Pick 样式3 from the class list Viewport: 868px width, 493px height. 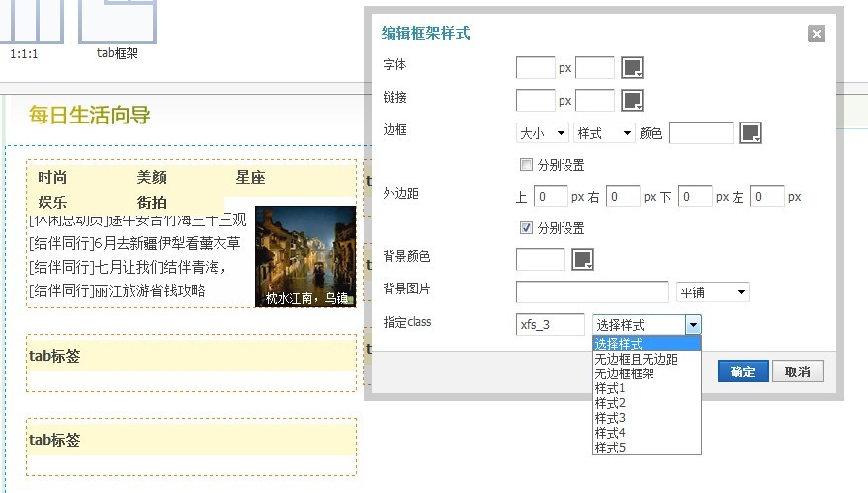click(647, 417)
